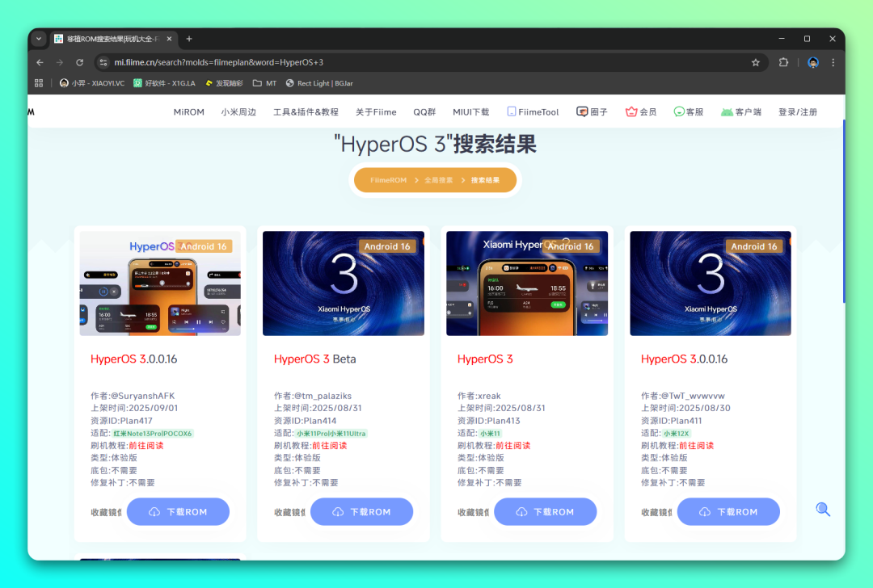Open the browser profile avatar

pyautogui.click(x=813, y=62)
